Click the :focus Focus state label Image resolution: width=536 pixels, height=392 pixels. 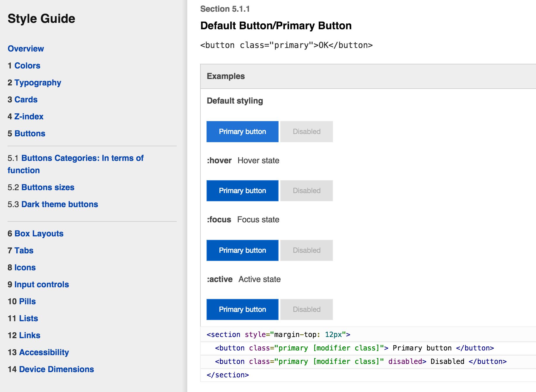coord(243,220)
